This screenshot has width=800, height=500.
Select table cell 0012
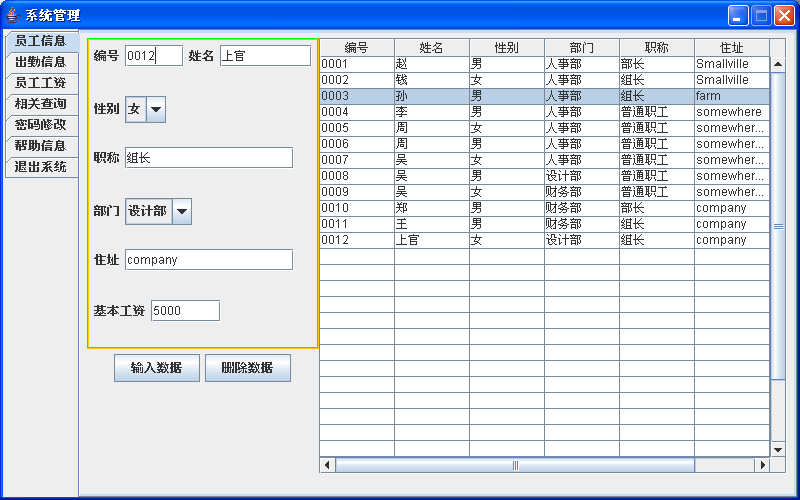click(357, 240)
